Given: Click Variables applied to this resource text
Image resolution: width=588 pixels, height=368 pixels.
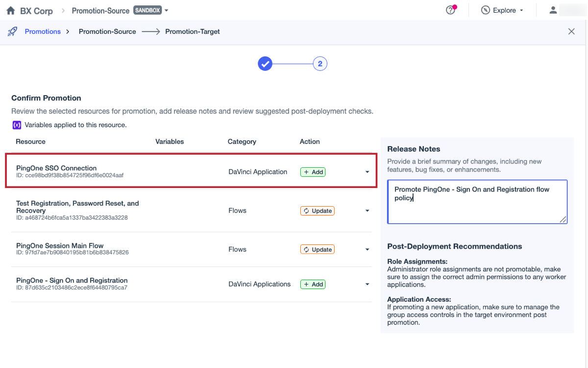Looking at the screenshot, I should coord(76,125).
